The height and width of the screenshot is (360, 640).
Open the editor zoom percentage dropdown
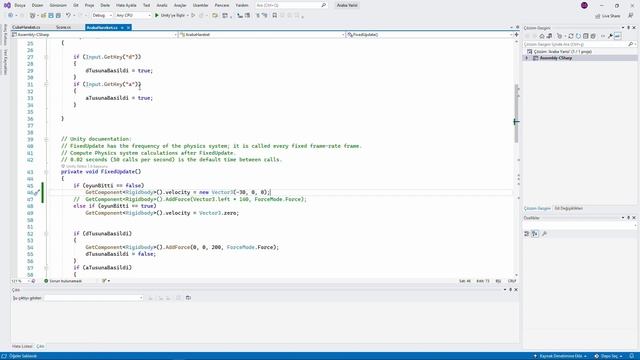coord(20,281)
